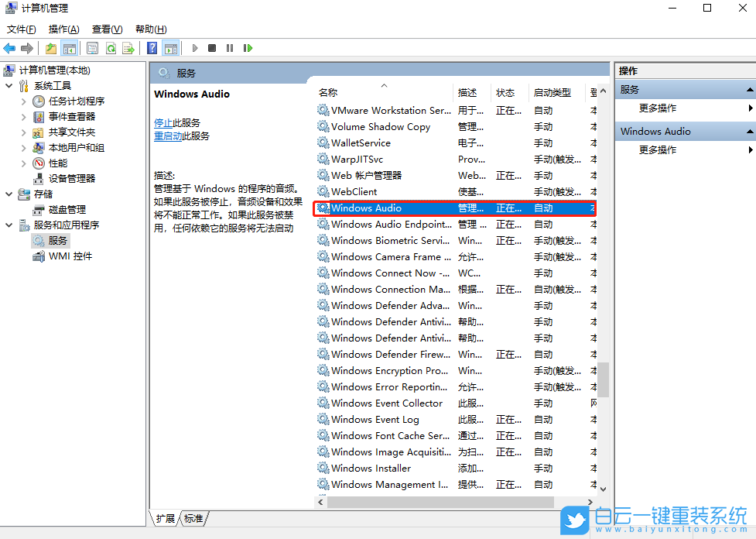The height and width of the screenshot is (539, 756).
Task: Open the 查看 menu
Action: 106,29
